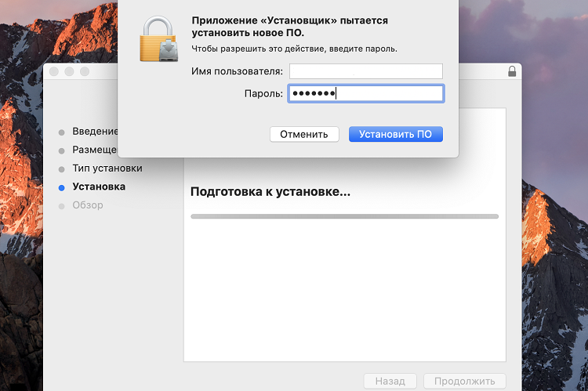Click the red close button of installer window
The width and height of the screenshot is (588, 391).
[x=54, y=71]
